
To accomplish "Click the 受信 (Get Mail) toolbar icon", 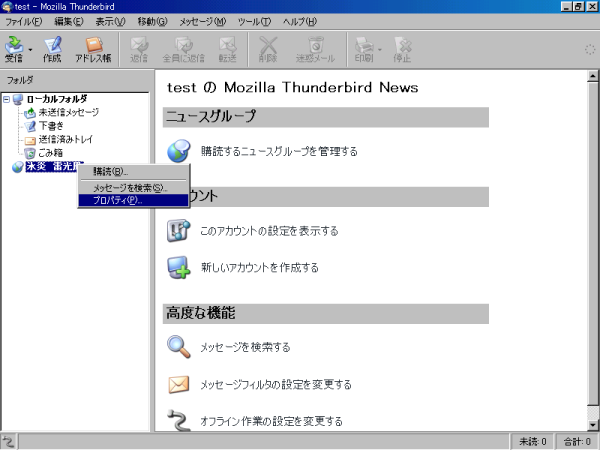I will tap(14, 49).
